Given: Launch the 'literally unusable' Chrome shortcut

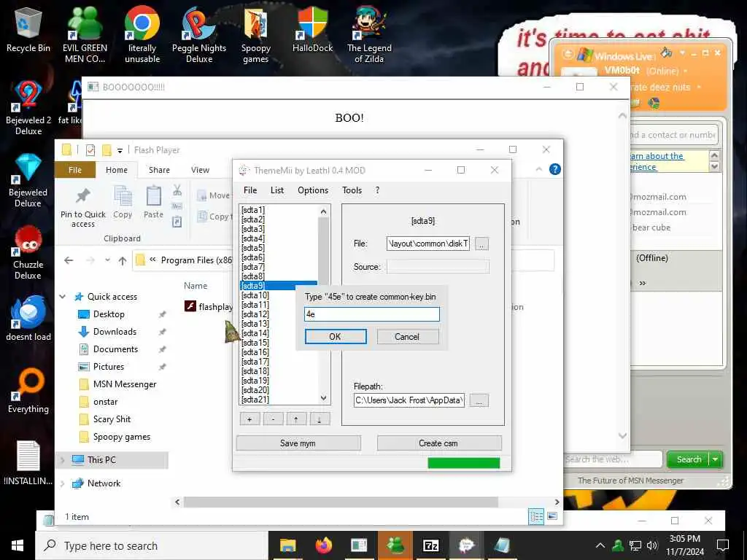Looking at the screenshot, I should (142, 34).
